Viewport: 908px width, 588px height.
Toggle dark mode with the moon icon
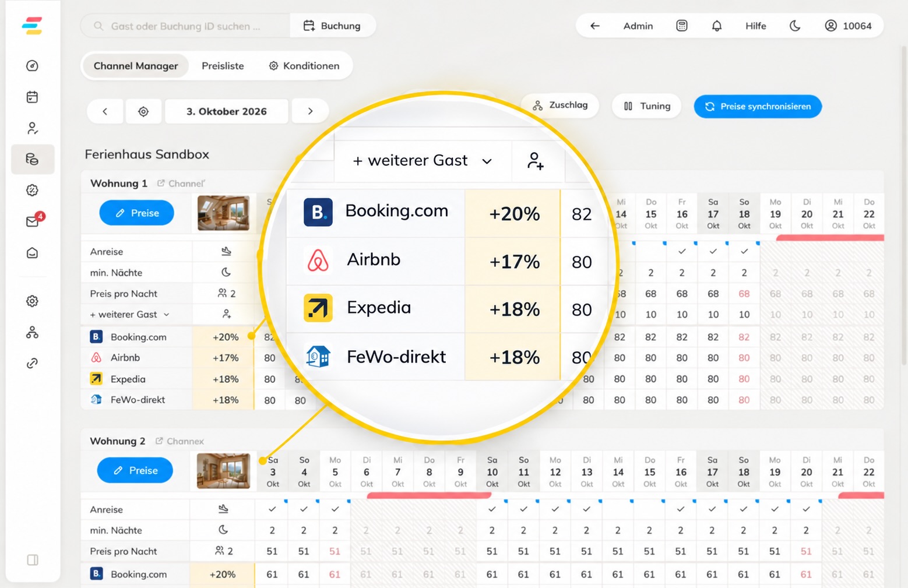point(795,26)
